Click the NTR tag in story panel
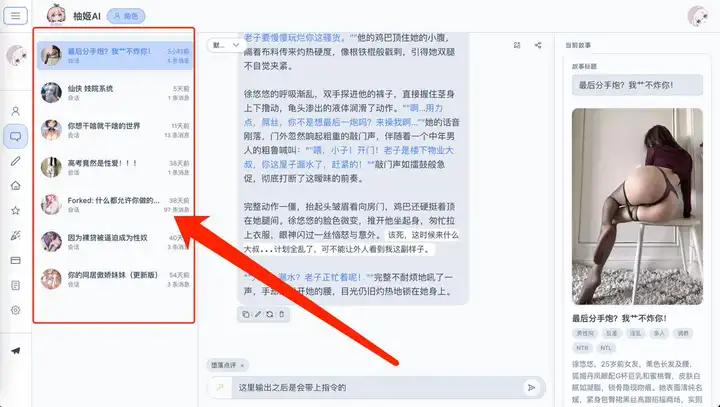The height and width of the screenshot is (407, 720). 581,347
